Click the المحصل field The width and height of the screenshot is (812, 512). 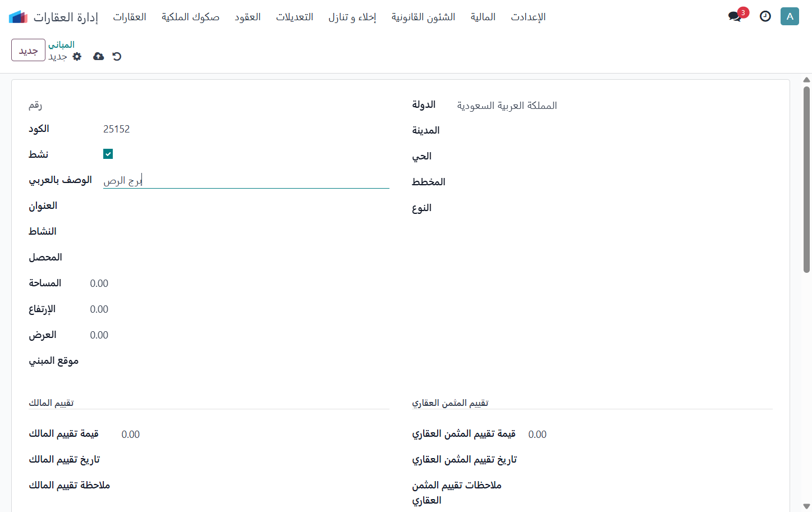tap(246, 257)
